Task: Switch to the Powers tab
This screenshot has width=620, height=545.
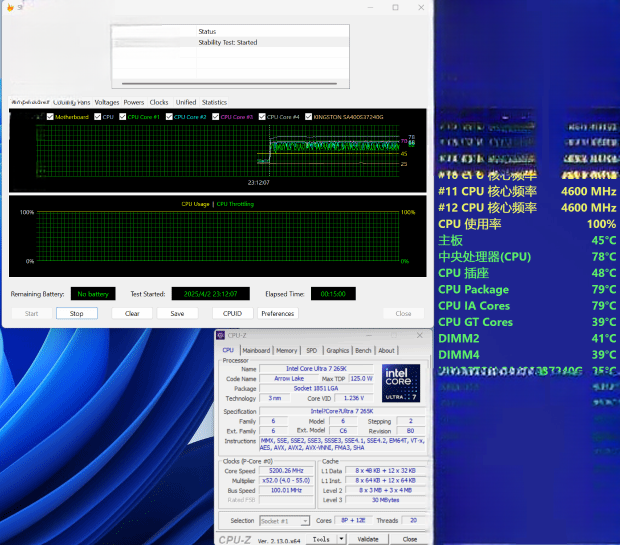Action: coord(134,102)
